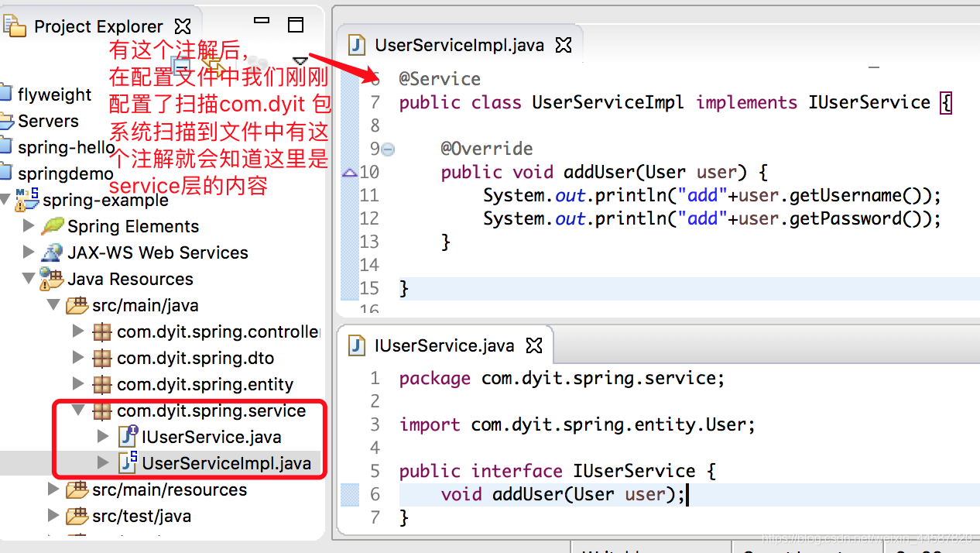Expand the UserServiceImpl.java tree node

pyautogui.click(x=104, y=463)
